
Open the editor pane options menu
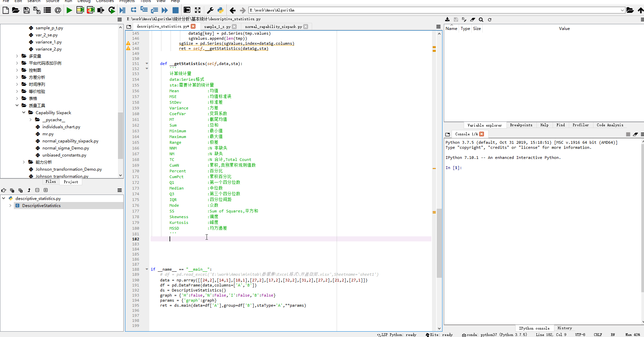(x=438, y=27)
